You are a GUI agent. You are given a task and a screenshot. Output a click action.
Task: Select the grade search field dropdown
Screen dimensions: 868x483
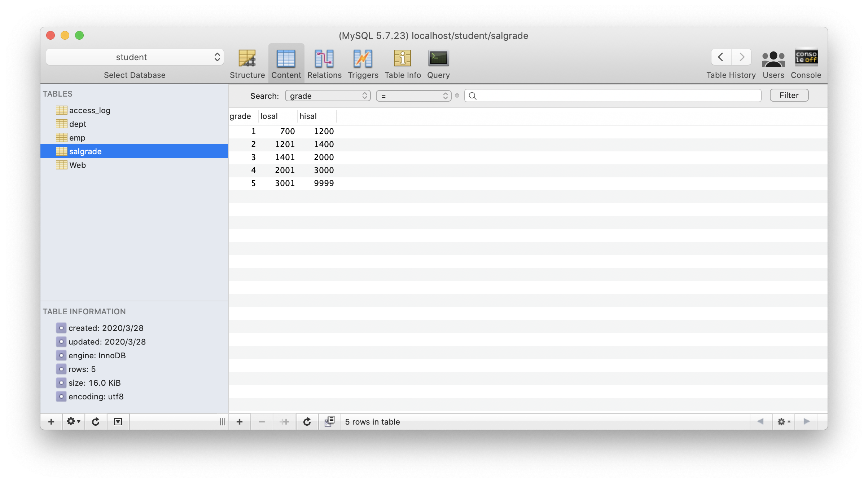point(328,95)
